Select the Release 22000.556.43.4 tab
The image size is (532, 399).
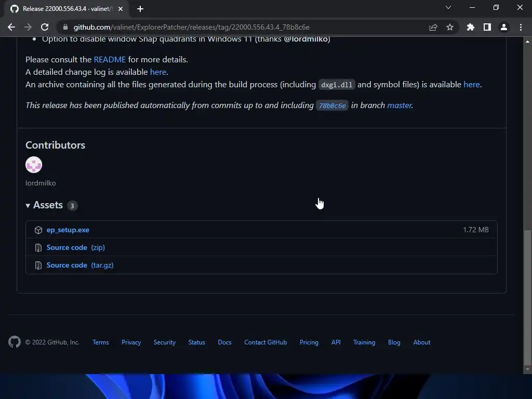coord(66,9)
